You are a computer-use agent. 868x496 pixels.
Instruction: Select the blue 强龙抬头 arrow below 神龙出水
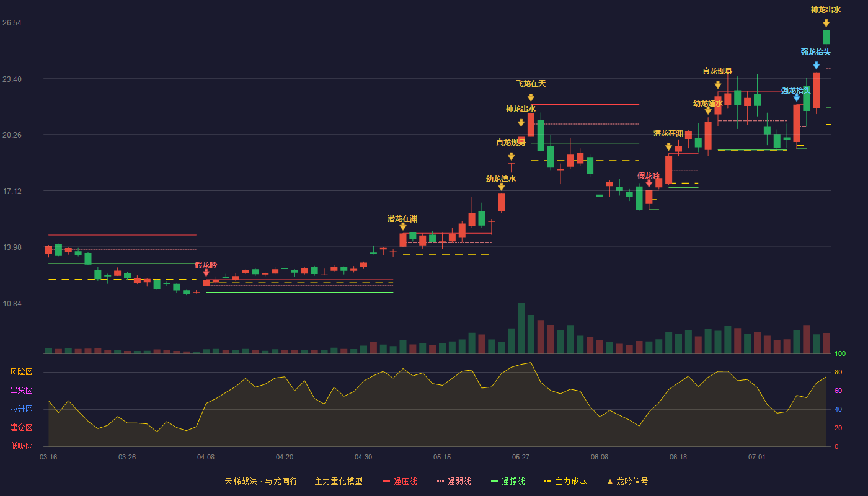[x=816, y=65]
